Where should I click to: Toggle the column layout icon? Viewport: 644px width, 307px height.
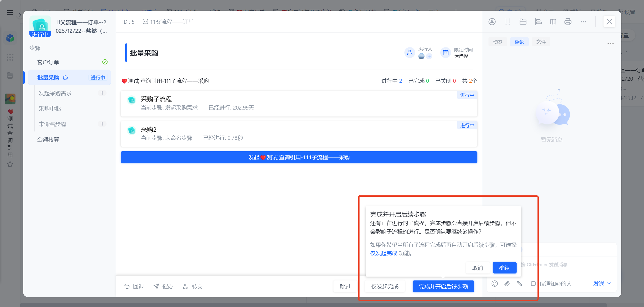tap(553, 22)
